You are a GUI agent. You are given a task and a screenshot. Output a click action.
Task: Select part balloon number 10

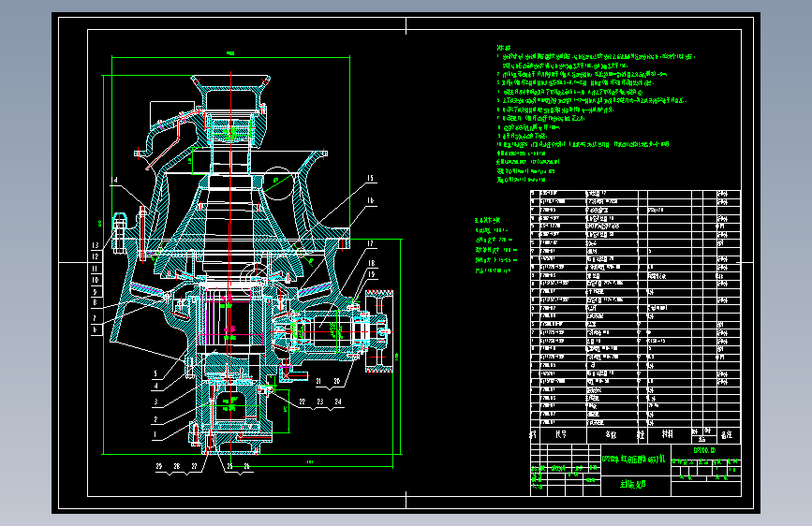click(x=96, y=280)
